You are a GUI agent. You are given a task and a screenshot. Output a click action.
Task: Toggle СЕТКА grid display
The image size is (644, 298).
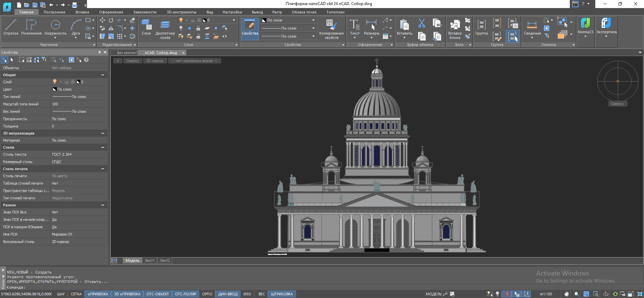76,294
